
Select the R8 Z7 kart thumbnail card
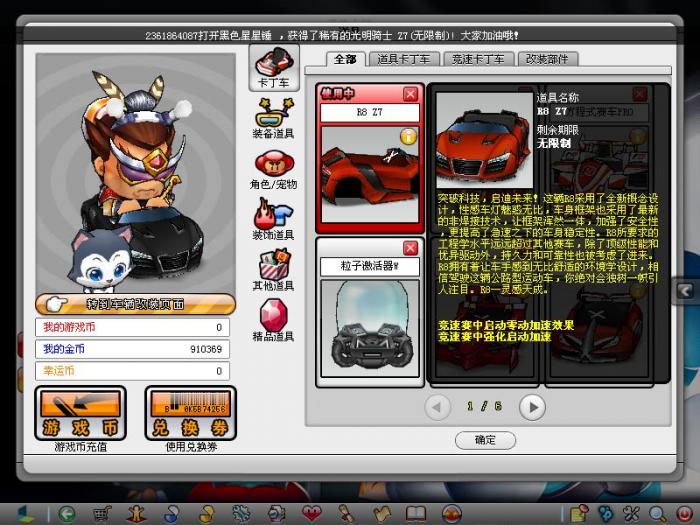click(370, 175)
